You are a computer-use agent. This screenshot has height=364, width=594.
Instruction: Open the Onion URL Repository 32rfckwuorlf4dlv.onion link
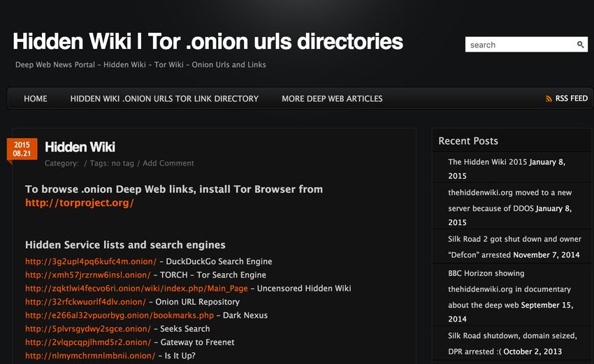pos(86,302)
